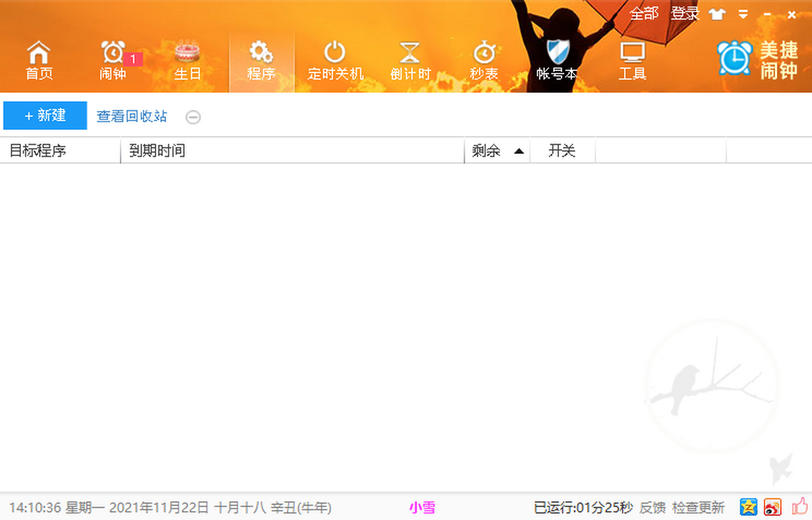Click the 到期时间 column header
812x520 pixels.
pos(292,151)
